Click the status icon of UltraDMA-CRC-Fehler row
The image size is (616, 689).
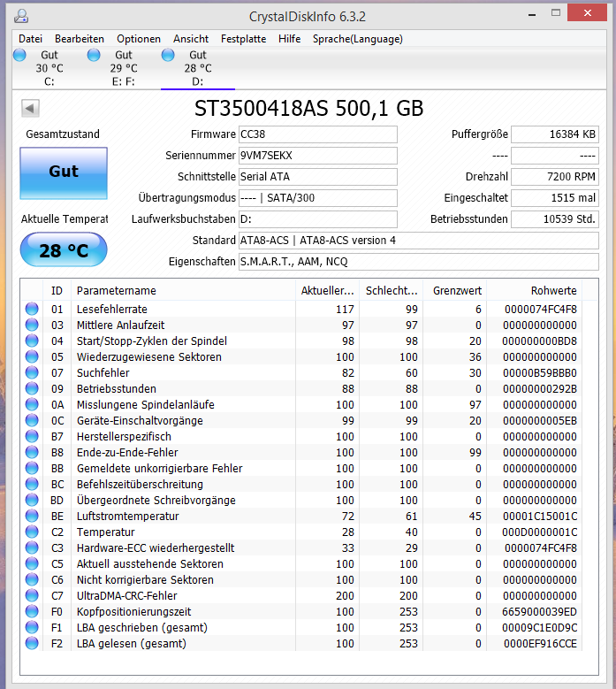pos(32,595)
